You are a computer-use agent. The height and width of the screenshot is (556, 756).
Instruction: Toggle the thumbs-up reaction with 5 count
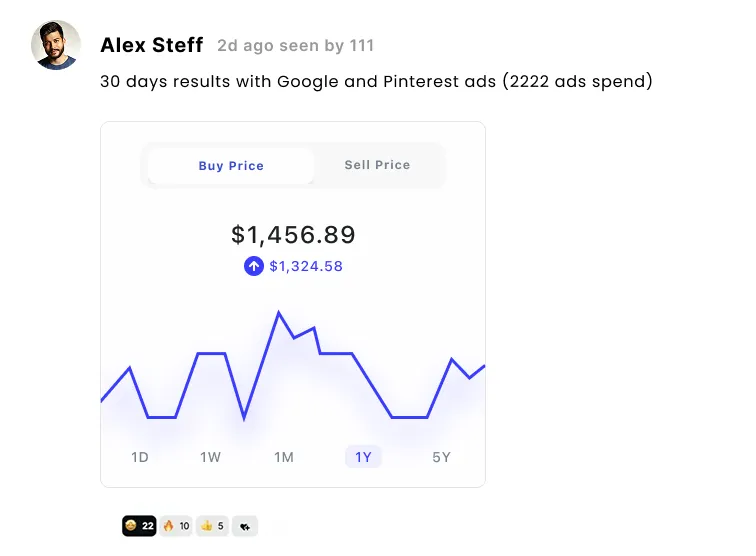[212, 525]
